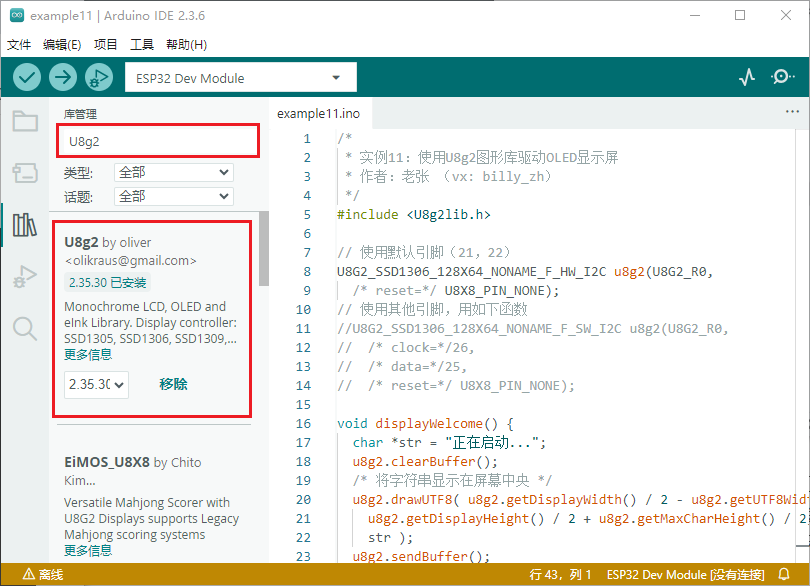Click the library search field containing U8g2
This screenshot has height=586, width=810.
click(x=158, y=141)
